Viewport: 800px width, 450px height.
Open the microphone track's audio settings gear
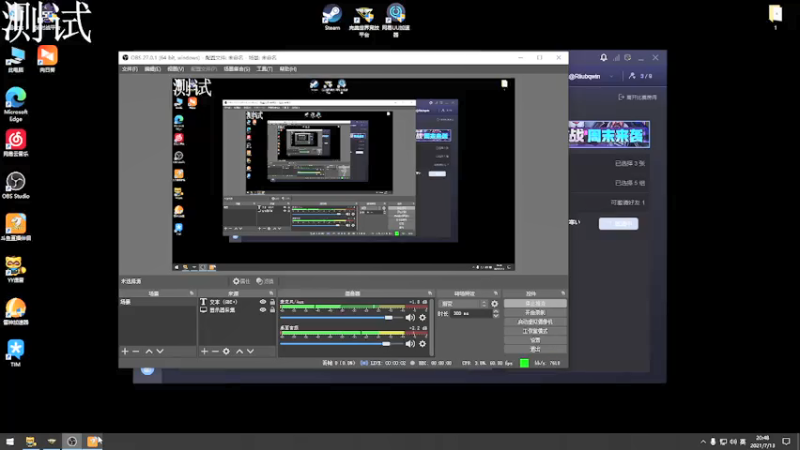coord(422,317)
